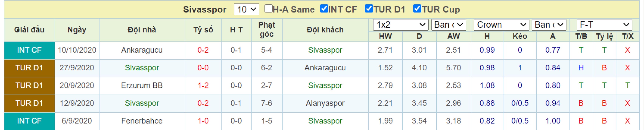Open the match count dropdown showing 10

click(x=247, y=9)
